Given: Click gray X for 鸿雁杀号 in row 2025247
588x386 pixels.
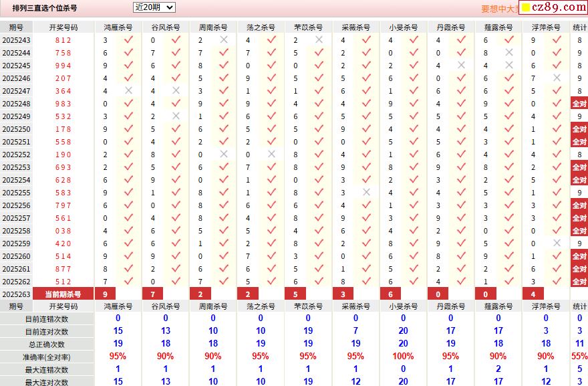Looking at the screenshot, I should coord(128,90).
